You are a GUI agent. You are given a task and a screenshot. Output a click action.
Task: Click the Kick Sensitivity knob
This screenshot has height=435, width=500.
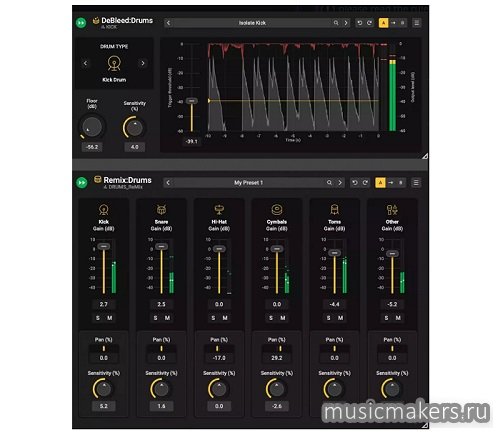click(x=103, y=389)
